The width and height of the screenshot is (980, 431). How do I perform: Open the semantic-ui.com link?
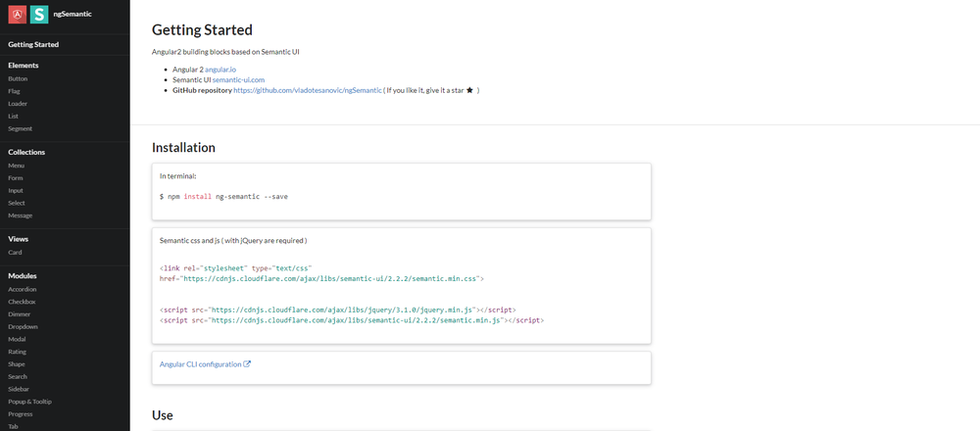239,80
